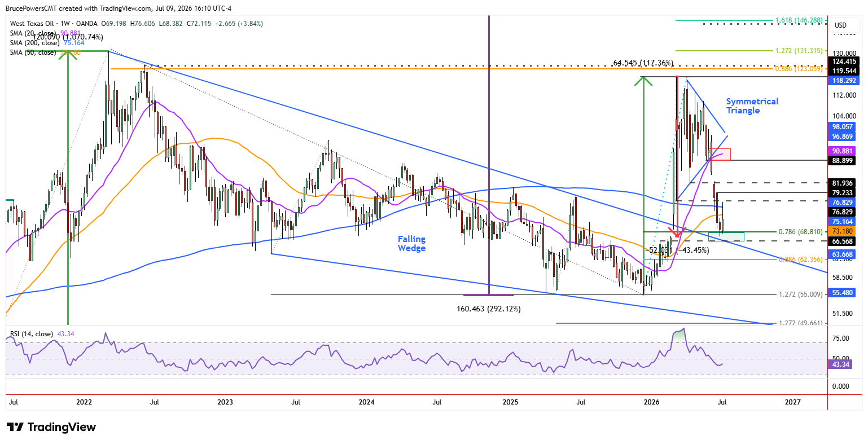This screenshot has width=868, height=444.
Task: Select the 1.272 (55.009) Fibonacci label
Action: [800, 294]
